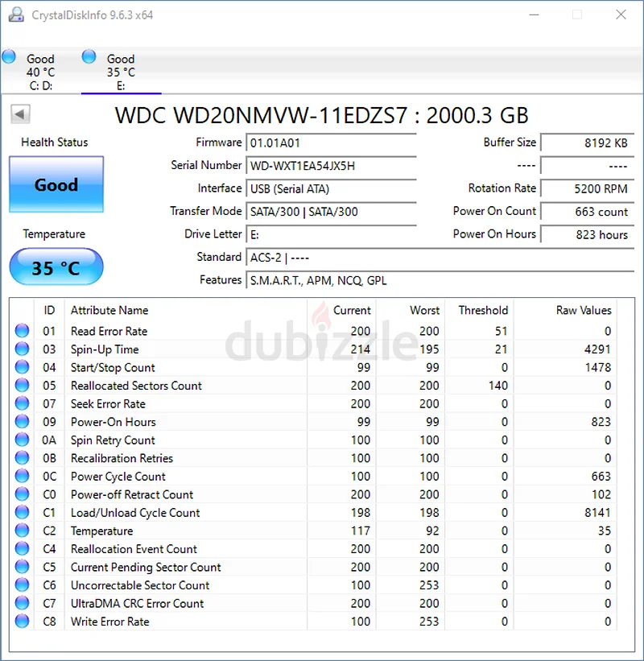
Task: Select the UltraDMA CRC Error Count attribute name
Action: 138,603
